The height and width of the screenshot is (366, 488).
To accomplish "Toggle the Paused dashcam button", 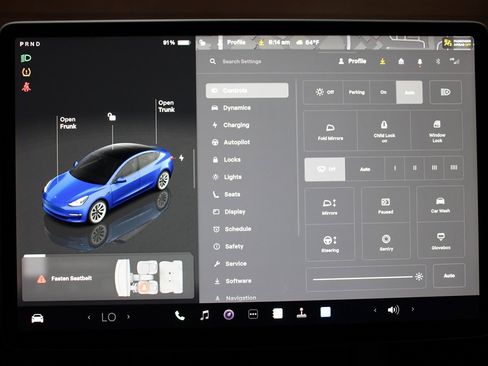I will [386, 205].
